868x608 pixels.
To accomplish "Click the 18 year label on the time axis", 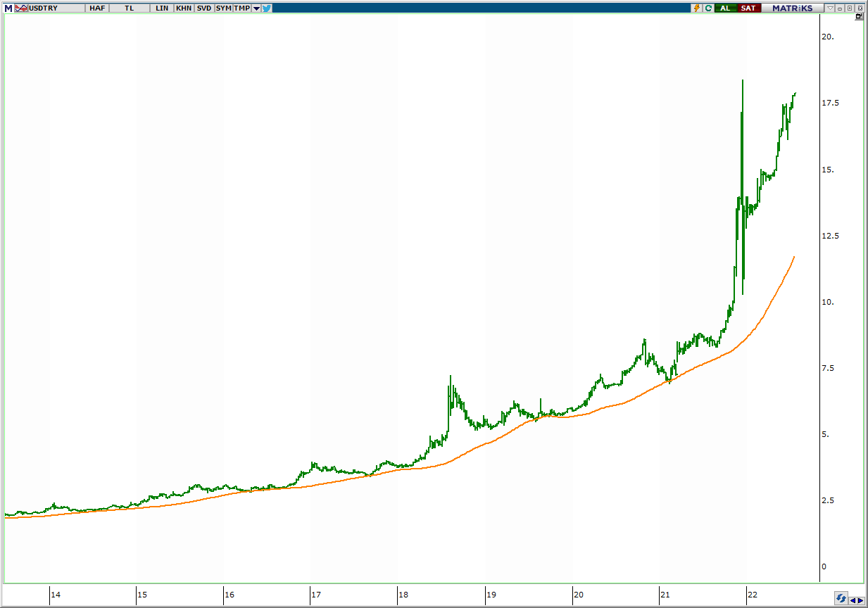I will pyautogui.click(x=403, y=595).
